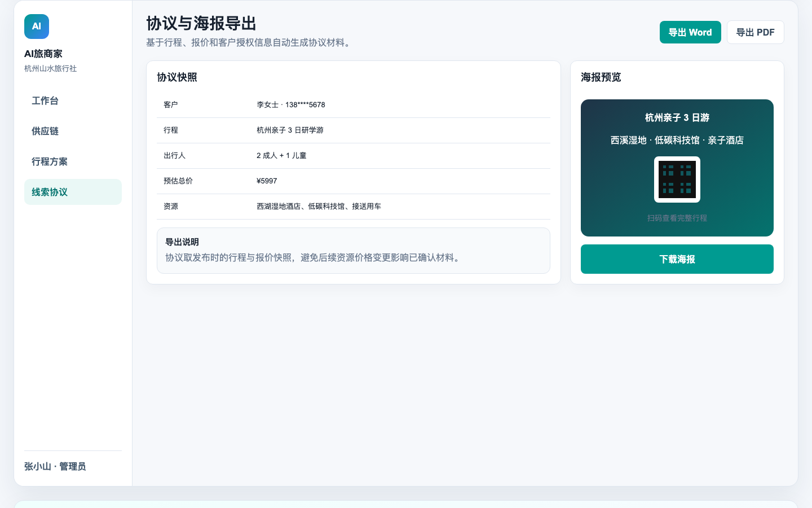
Task: Click poster subtitle 西溪湿地 · 低碳科技馆 · 亲子酒店
Action: click(677, 140)
